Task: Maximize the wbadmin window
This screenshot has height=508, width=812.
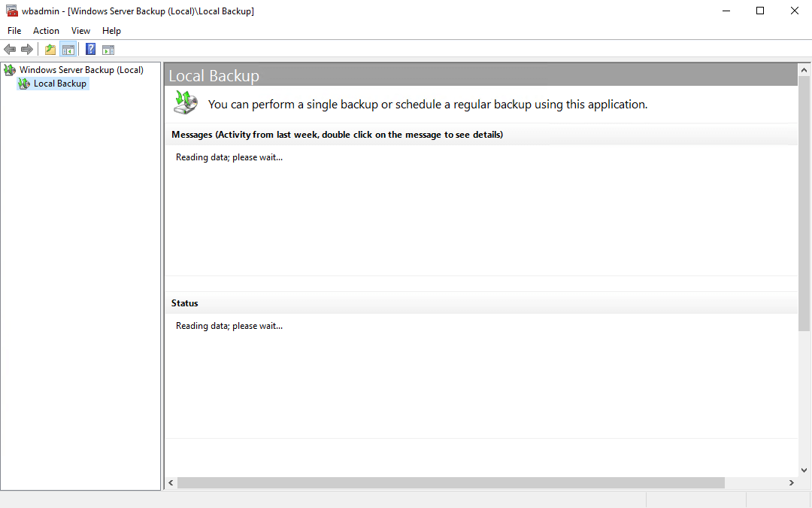Action: click(759, 11)
